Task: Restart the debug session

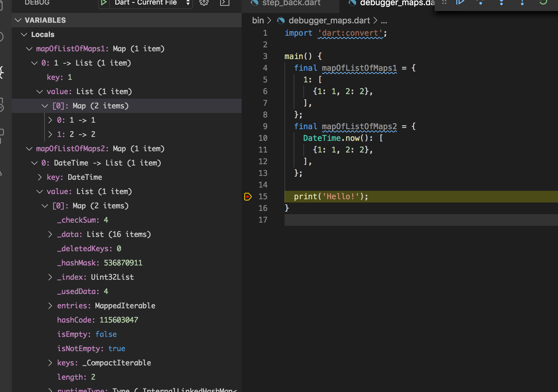Action: pos(543,3)
